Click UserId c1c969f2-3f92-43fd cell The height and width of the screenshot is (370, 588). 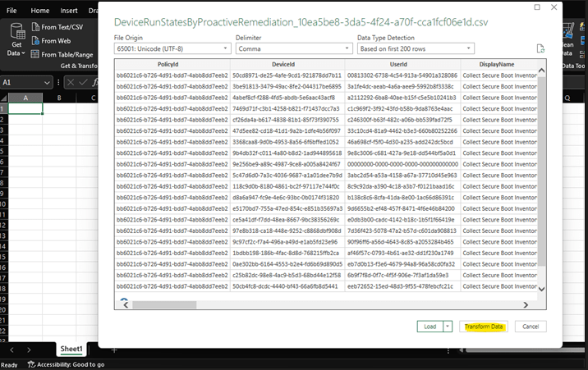(x=402, y=108)
